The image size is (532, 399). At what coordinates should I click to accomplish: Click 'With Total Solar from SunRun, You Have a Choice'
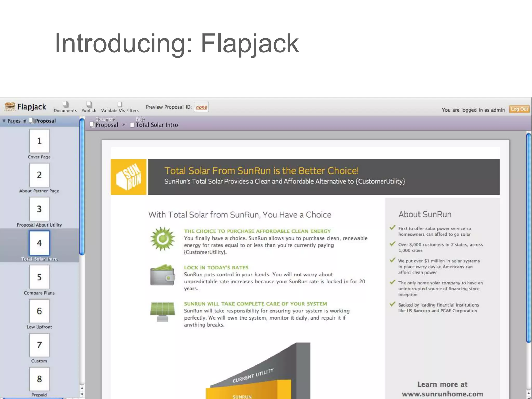pyautogui.click(x=240, y=215)
